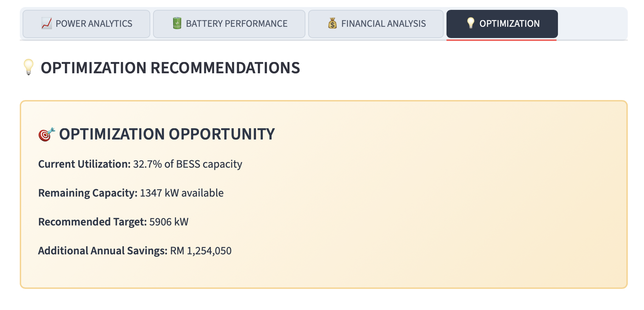Click the Optimization Opportunity card title

[167, 134]
